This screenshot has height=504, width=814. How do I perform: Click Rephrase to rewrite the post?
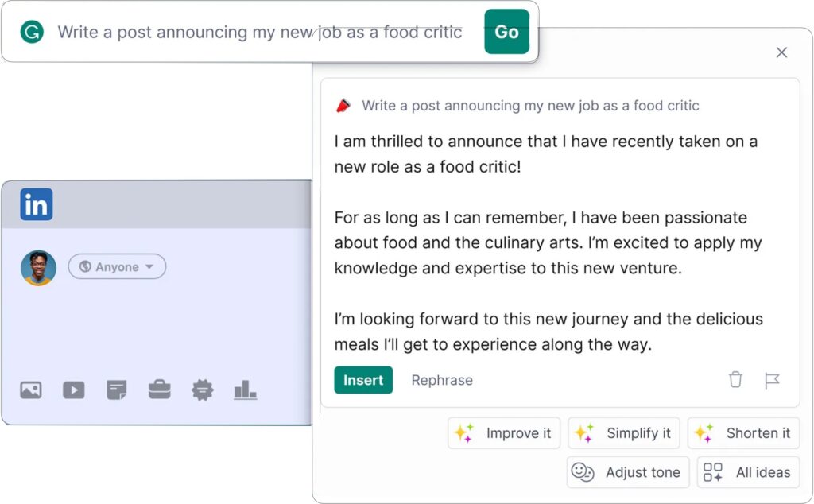point(442,380)
